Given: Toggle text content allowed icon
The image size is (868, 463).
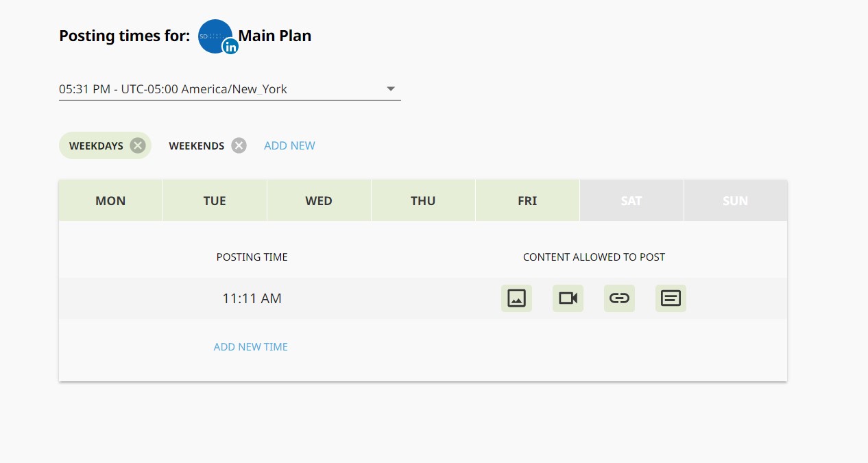Looking at the screenshot, I should (x=671, y=298).
